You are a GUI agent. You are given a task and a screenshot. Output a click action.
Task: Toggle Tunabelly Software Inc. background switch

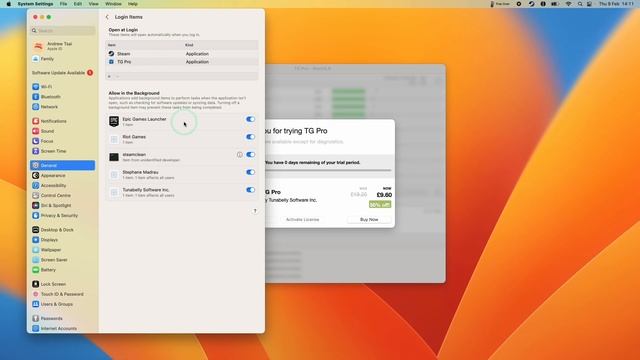[x=250, y=190]
